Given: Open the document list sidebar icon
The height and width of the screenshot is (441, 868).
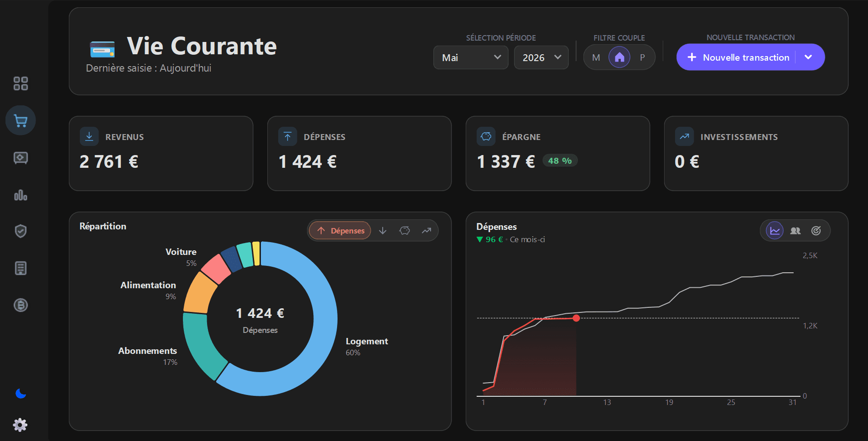Looking at the screenshot, I should tap(21, 268).
